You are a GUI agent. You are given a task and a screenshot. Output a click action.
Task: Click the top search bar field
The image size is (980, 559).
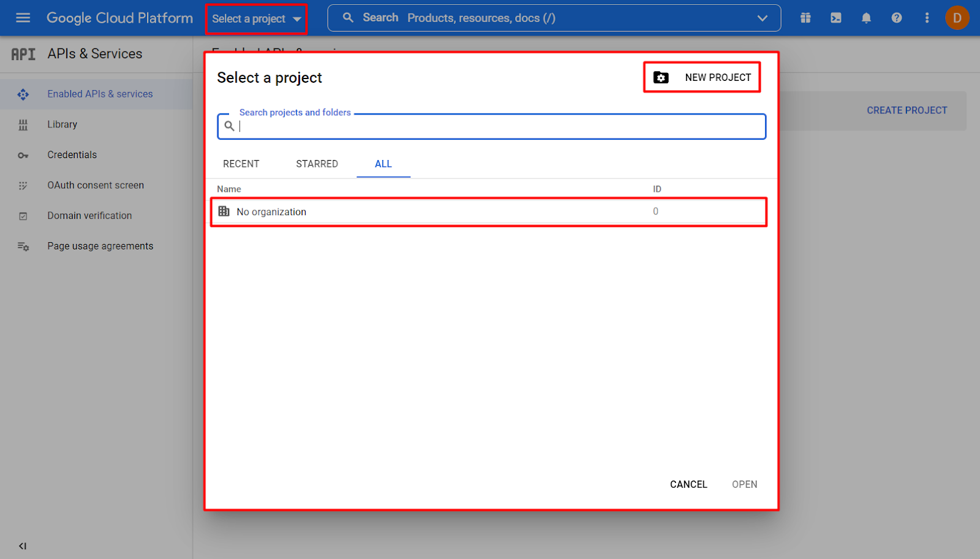554,18
